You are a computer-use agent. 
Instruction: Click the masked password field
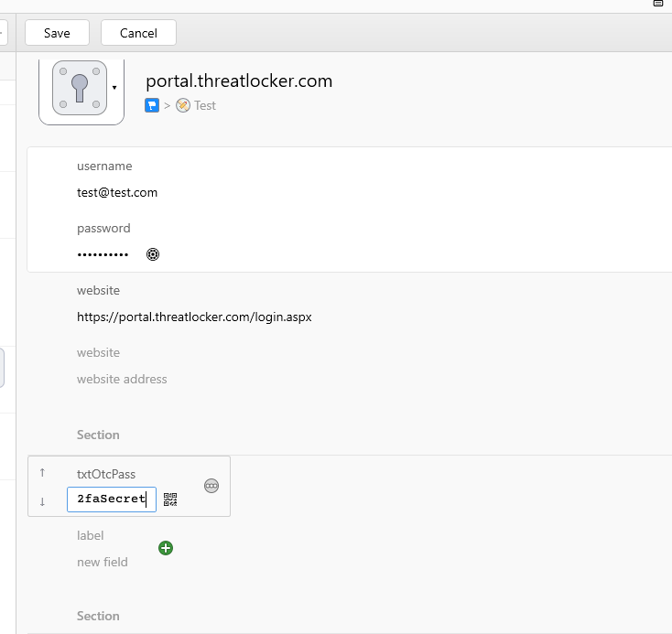(x=103, y=254)
